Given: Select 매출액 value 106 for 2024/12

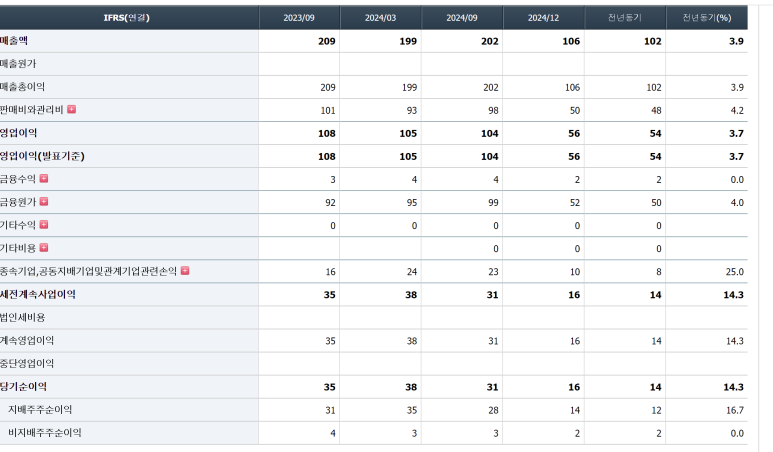Looking at the screenshot, I should point(571,41).
